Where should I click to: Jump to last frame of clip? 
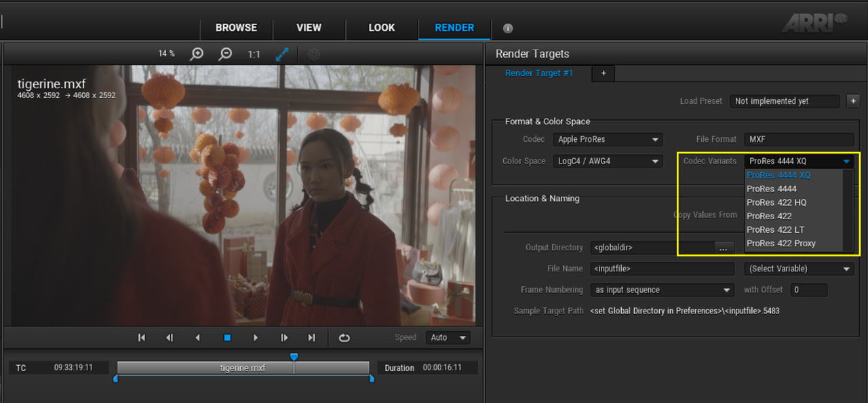pyautogui.click(x=312, y=337)
